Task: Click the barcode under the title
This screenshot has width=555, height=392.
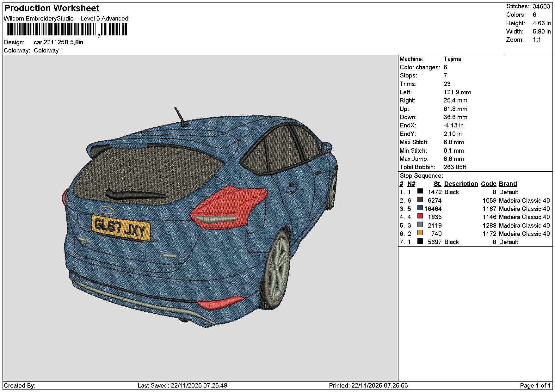Action: click(x=66, y=30)
